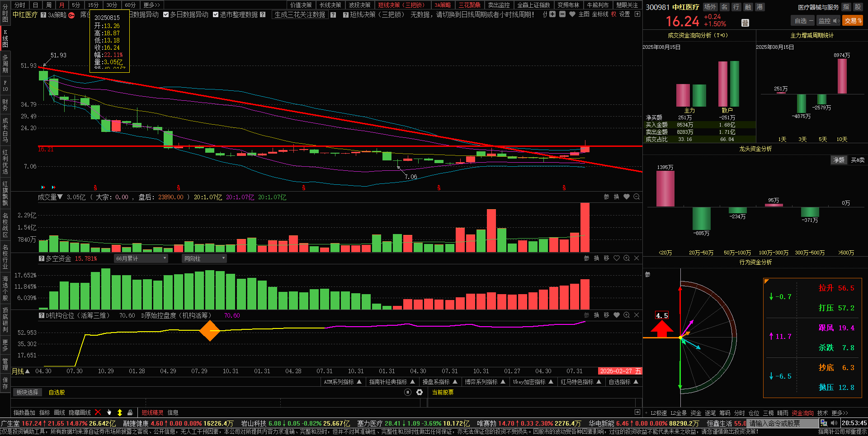Click the orange 交易 button
The image size is (868, 436).
(x=853, y=21)
